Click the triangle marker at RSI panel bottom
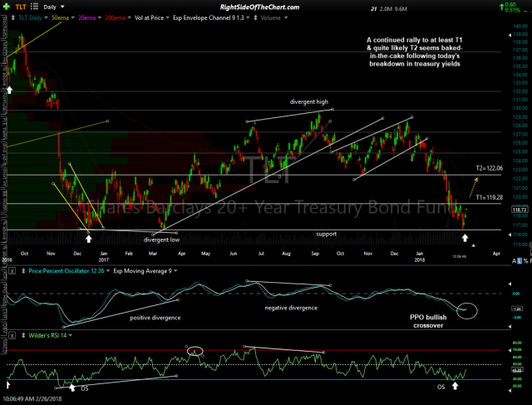 point(510,391)
